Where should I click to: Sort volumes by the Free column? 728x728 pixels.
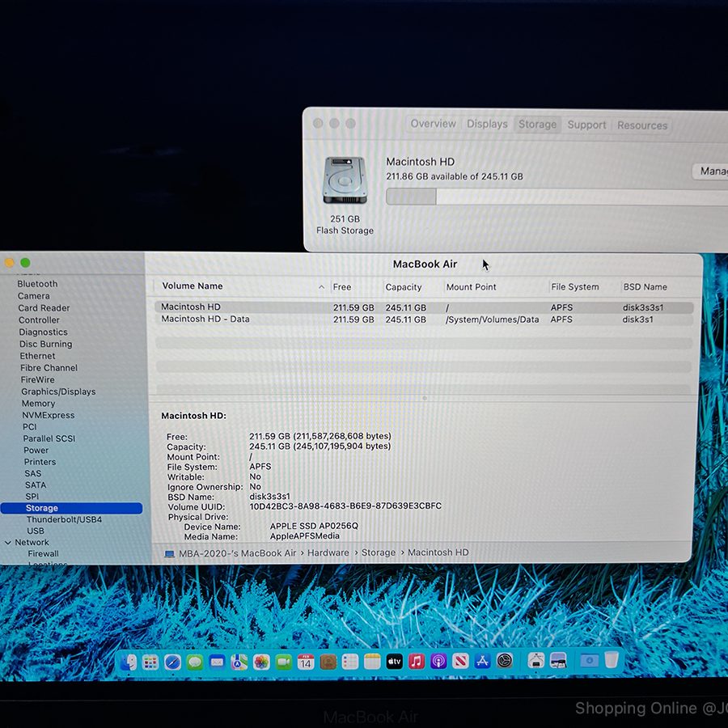(x=341, y=287)
